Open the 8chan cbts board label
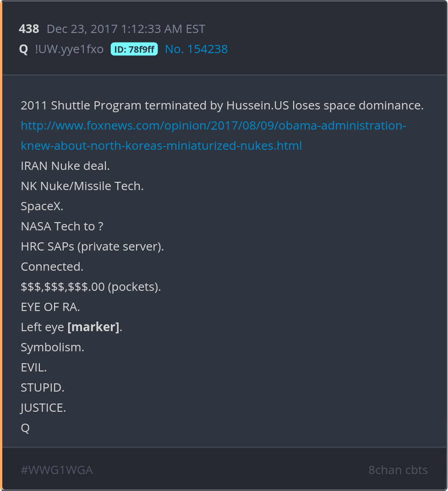Screen dimensions: 448x491 pos(398,470)
